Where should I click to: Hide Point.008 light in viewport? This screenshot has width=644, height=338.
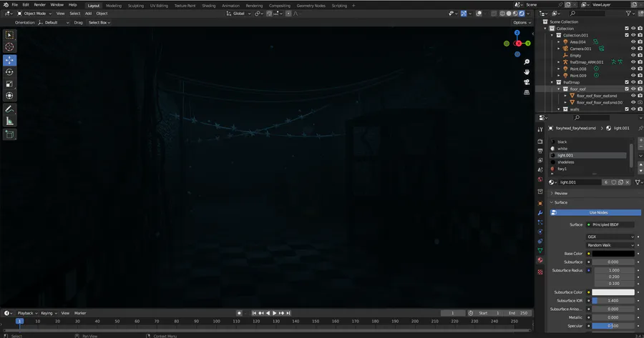[633, 69]
